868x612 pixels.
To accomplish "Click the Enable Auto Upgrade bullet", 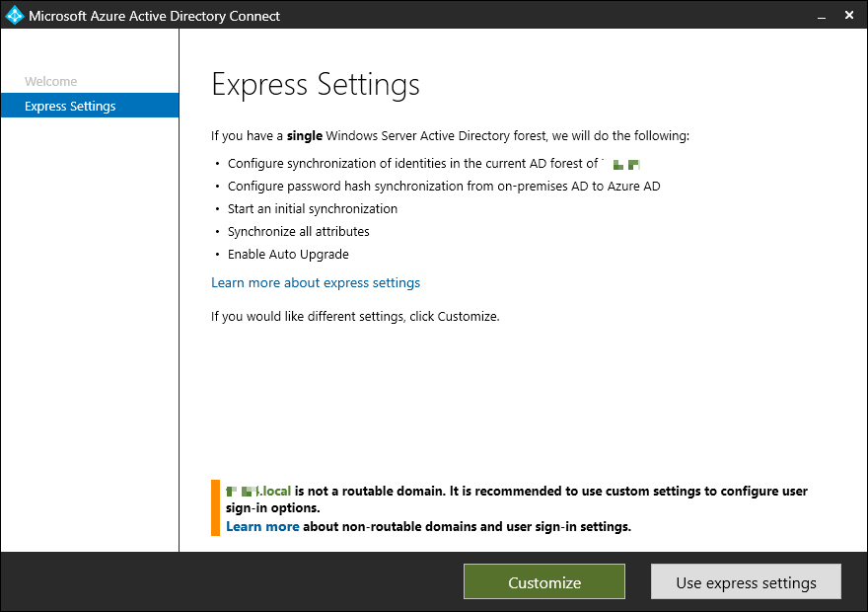I will pyautogui.click(x=288, y=254).
